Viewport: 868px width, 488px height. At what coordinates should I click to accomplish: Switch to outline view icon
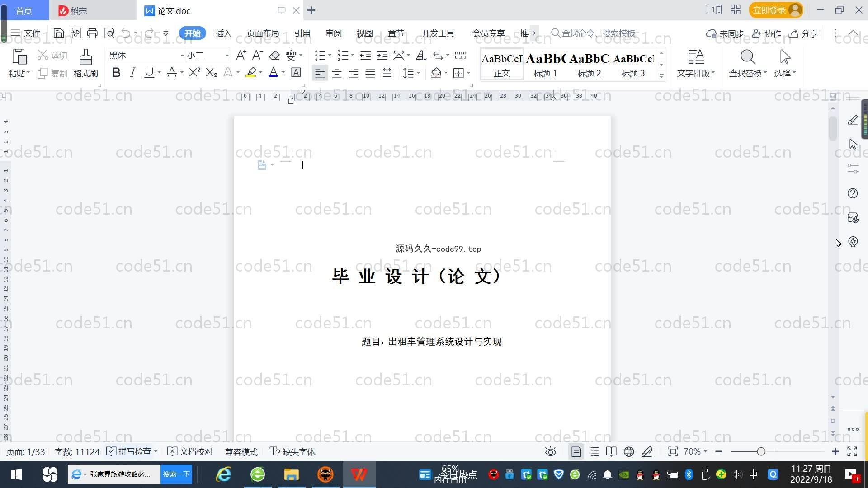pyautogui.click(x=594, y=451)
